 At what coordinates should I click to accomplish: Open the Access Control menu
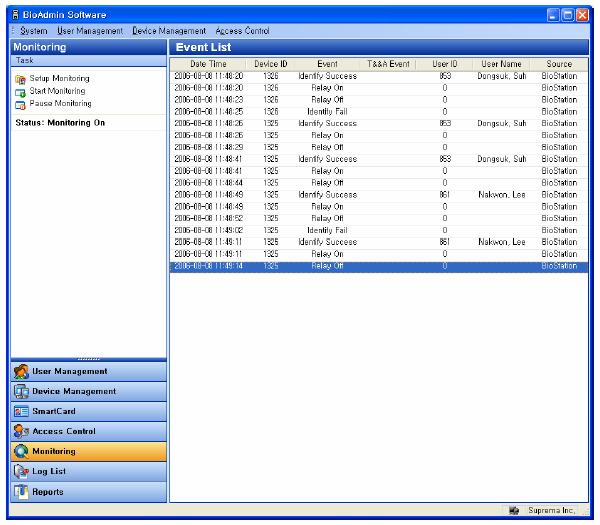click(242, 31)
